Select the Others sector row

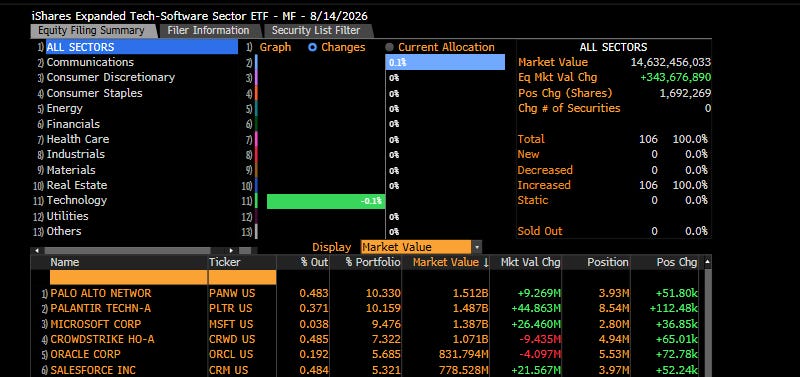pos(64,231)
